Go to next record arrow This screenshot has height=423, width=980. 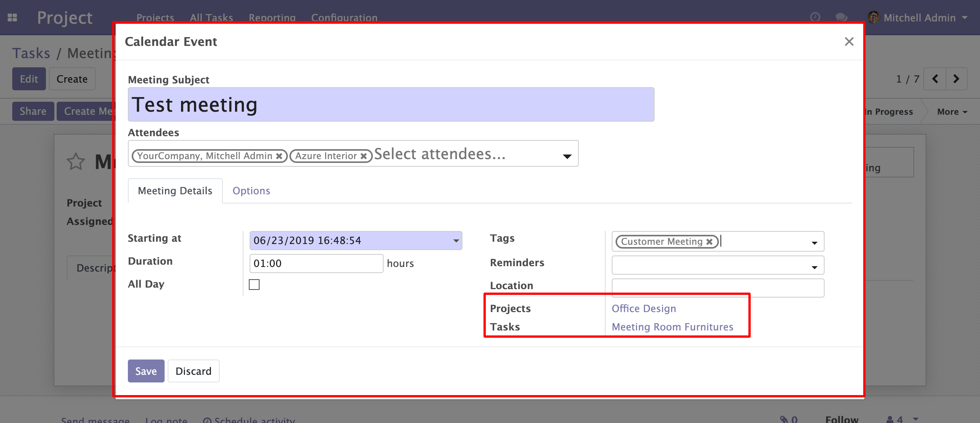click(956, 79)
